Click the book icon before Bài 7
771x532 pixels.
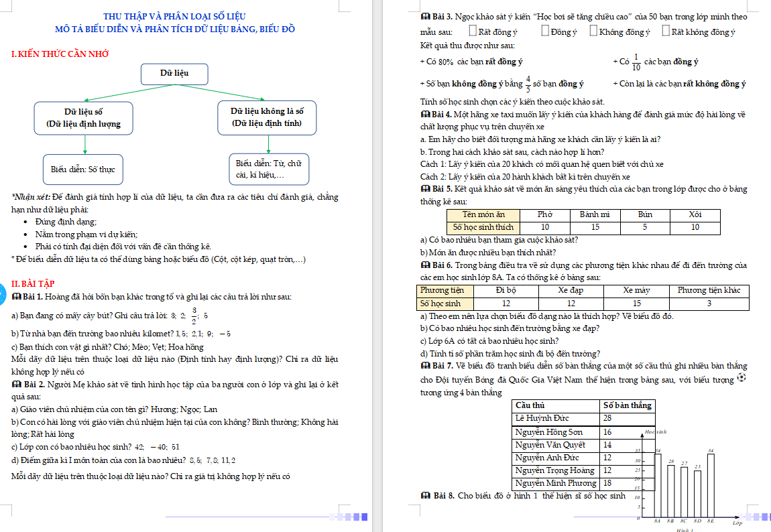[x=425, y=367]
